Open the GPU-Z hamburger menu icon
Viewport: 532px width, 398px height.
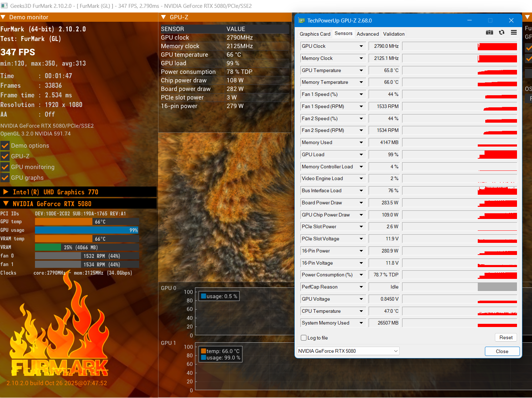tap(514, 32)
